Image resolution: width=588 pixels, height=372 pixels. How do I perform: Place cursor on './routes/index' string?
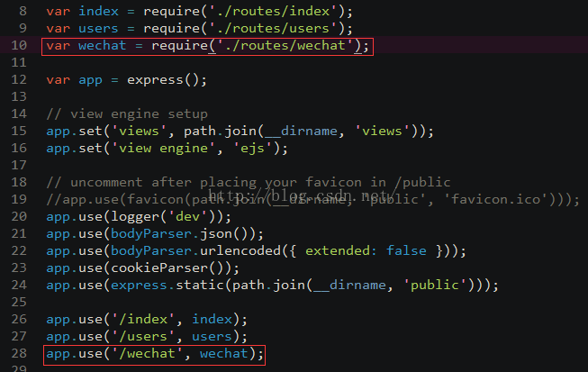(x=273, y=11)
